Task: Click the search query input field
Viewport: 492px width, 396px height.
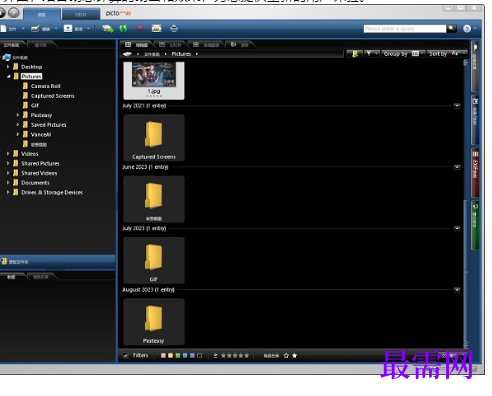Action: tap(405, 29)
